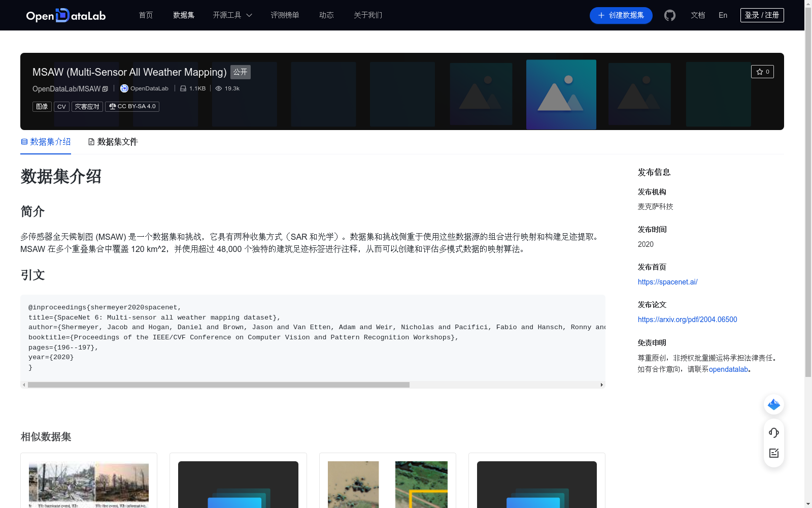This screenshot has width=812, height=508.
Task: Go to 首页 in navigation
Action: click(146, 15)
